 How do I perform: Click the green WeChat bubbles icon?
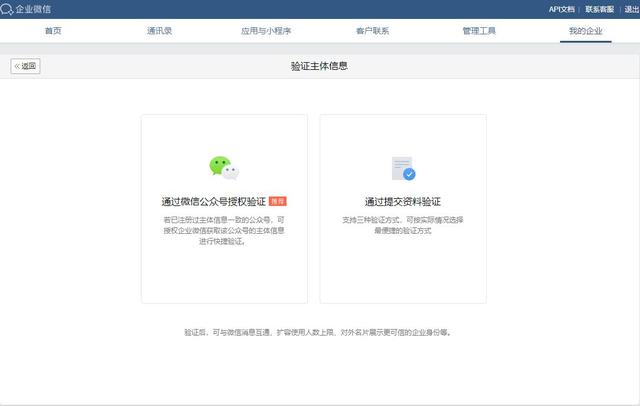tap(224, 168)
